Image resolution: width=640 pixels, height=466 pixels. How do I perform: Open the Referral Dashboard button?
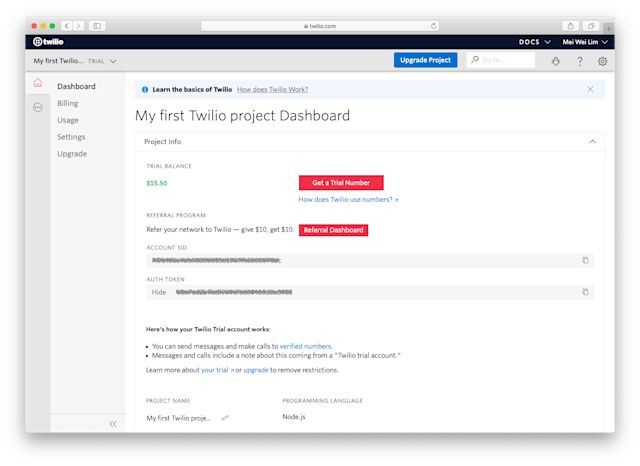tap(333, 230)
